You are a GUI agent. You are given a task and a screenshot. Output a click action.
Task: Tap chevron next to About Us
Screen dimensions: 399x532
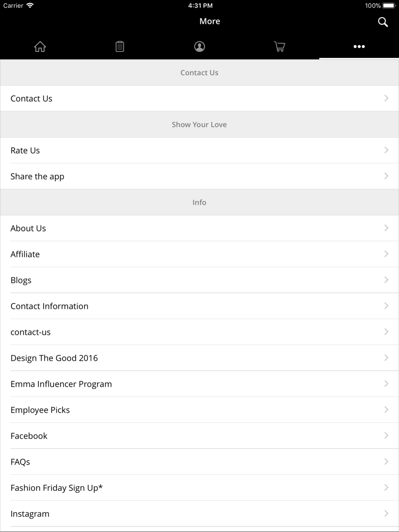386,228
